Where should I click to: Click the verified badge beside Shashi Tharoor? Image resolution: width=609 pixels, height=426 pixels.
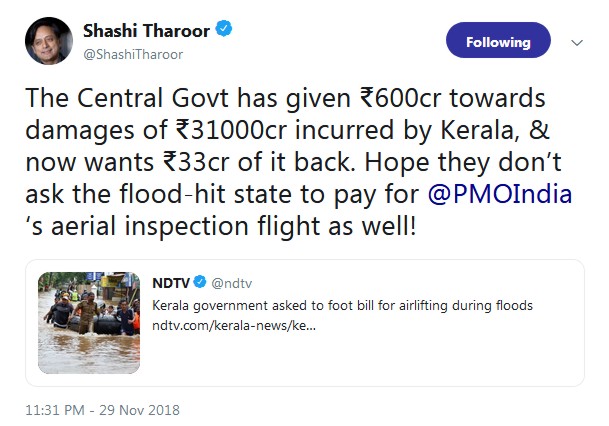click(224, 29)
